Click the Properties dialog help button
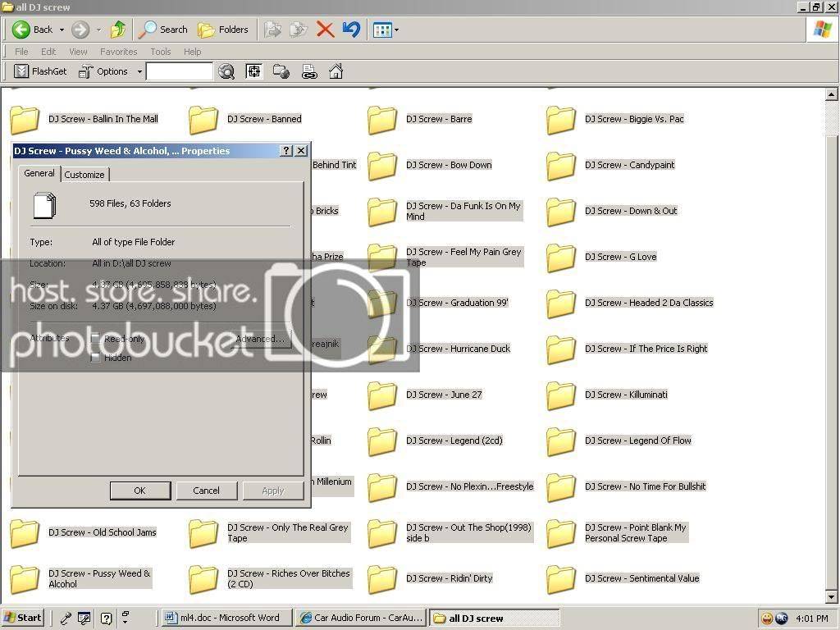The image size is (840, 630). pyautogui.click(x=286, y=151)
